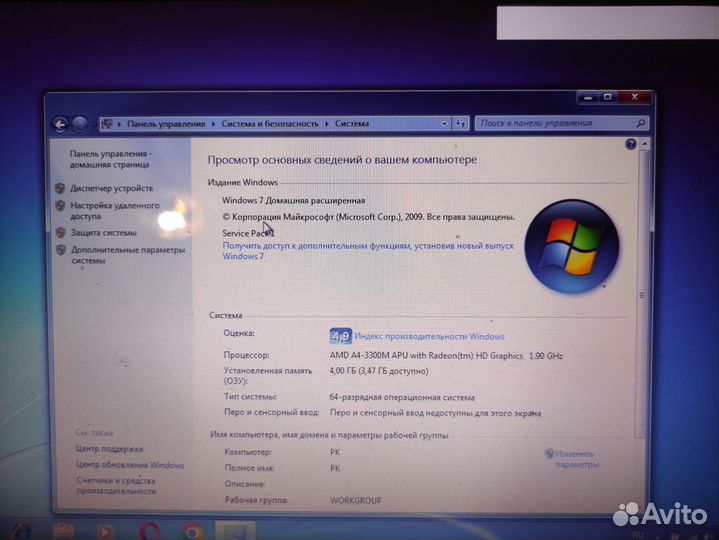Click the 64-разрядная операционная система text
The height and width of the screenshot is (540, 719).
point(402,397)
